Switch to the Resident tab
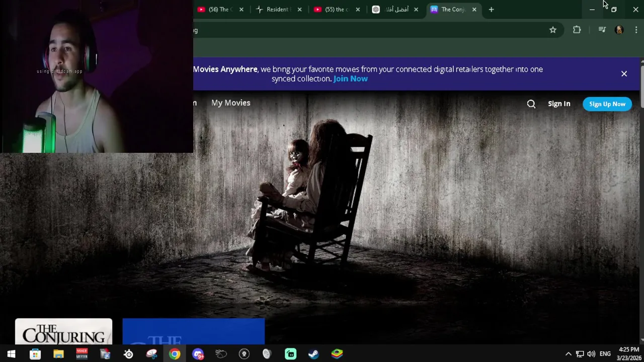Image resolution: width=644 pixels, height=362 pixels. (x=278, y=9)
